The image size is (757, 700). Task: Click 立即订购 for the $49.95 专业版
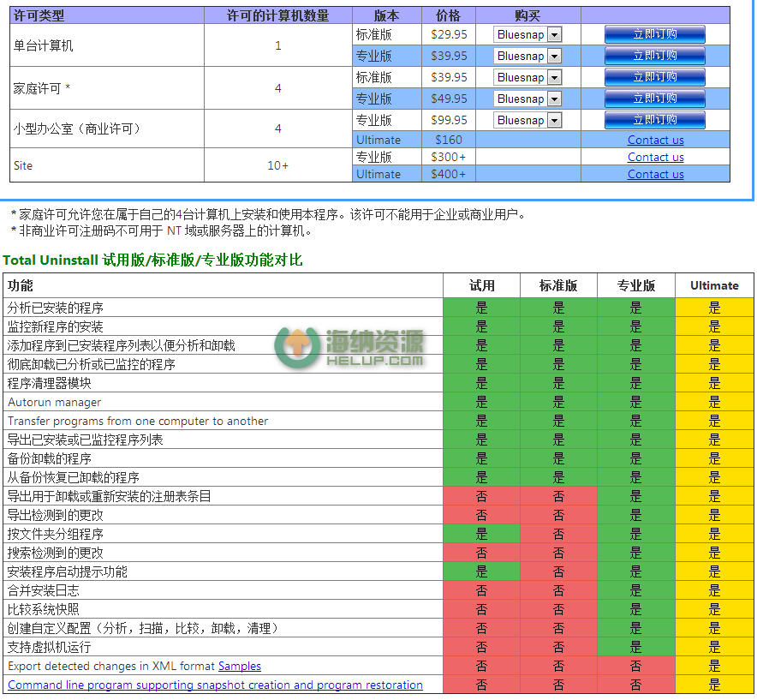(x=654, y=99)
